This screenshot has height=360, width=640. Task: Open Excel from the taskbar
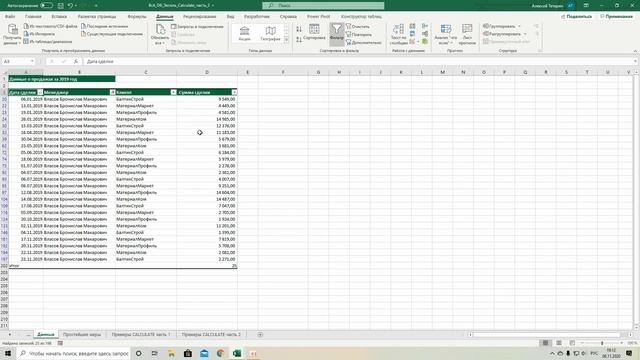click(x=237, y=353)
